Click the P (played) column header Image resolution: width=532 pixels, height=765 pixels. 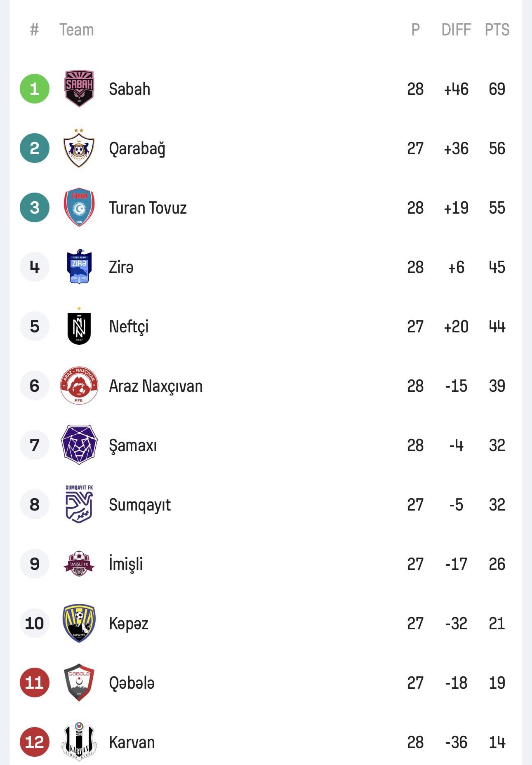tap(415, 30)
